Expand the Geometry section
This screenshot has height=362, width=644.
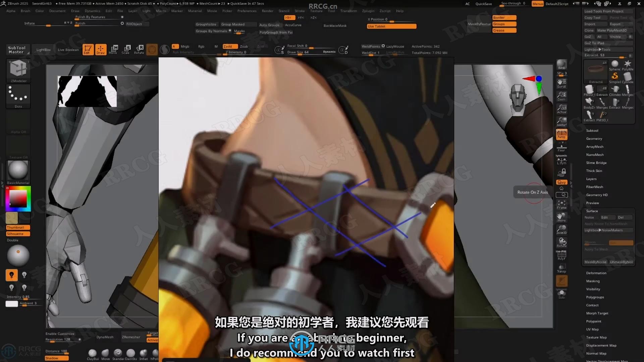[x=594, y=138]
